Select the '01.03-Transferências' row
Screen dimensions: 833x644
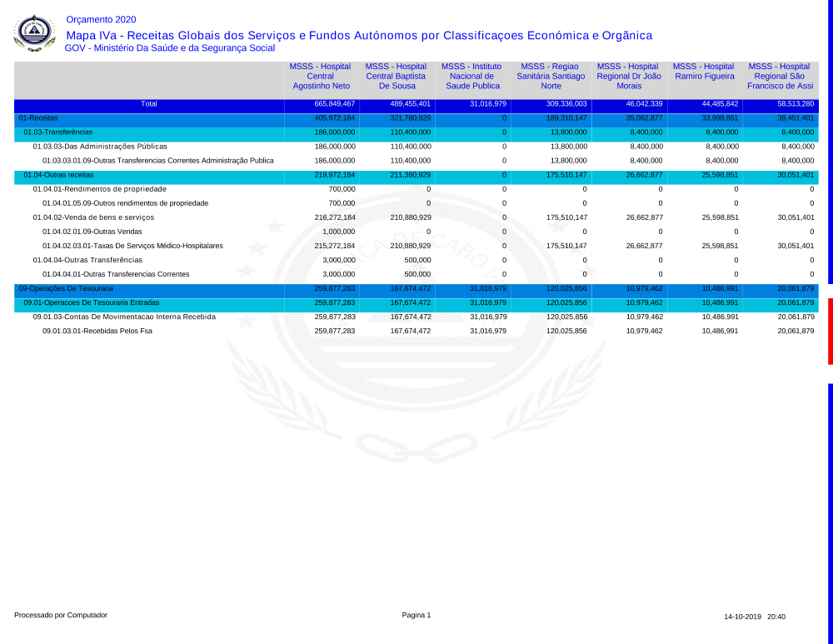point(57,132)
